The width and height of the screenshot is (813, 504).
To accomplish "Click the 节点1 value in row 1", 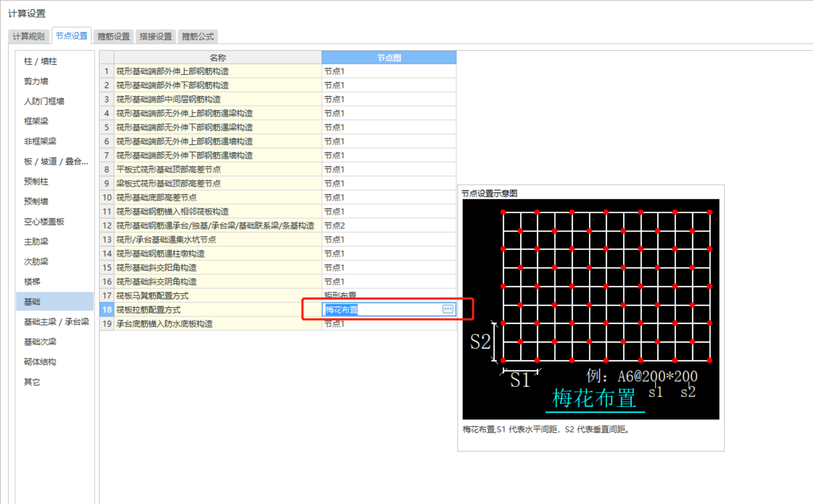I will point(389,71).
